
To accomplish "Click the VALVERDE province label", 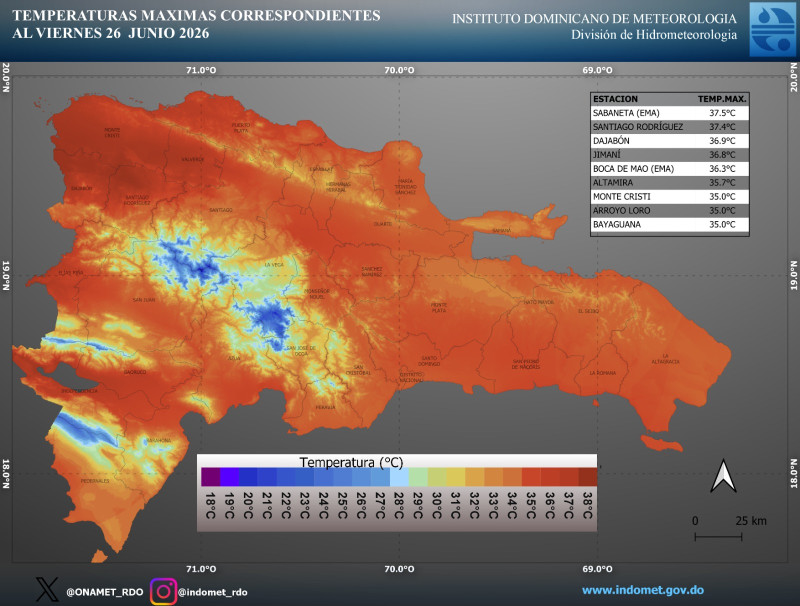I will pos(193,160).
